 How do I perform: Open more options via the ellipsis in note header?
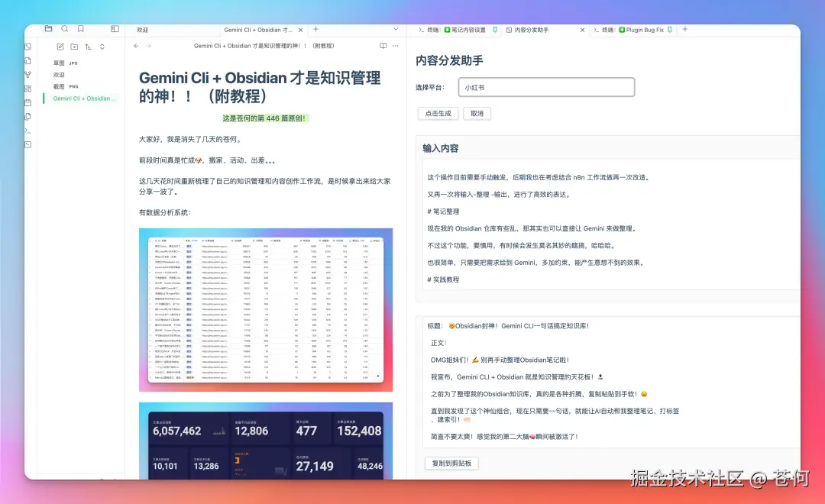click(x=396, y=45)
